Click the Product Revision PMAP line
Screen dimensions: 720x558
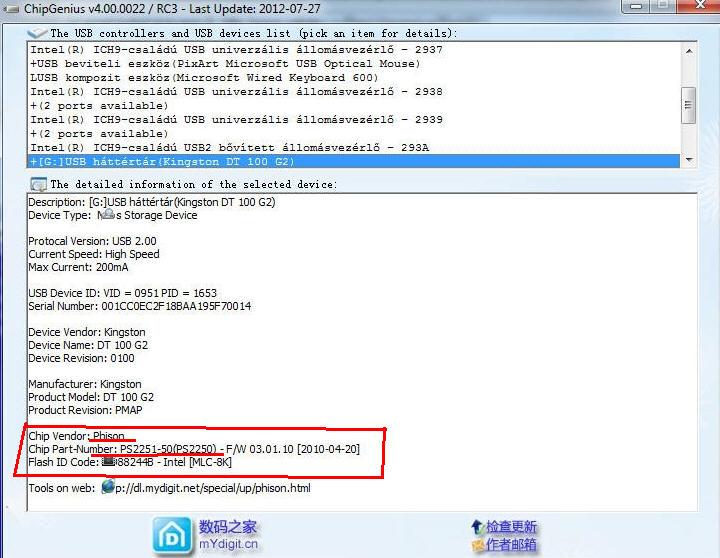click(85, 410)
